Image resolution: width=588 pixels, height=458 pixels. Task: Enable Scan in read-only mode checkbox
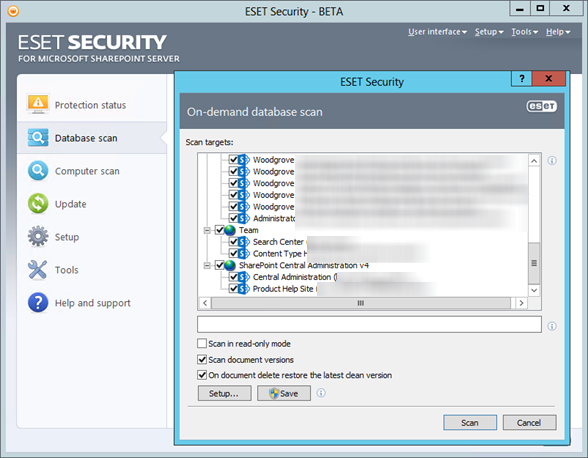pos(202,343)
